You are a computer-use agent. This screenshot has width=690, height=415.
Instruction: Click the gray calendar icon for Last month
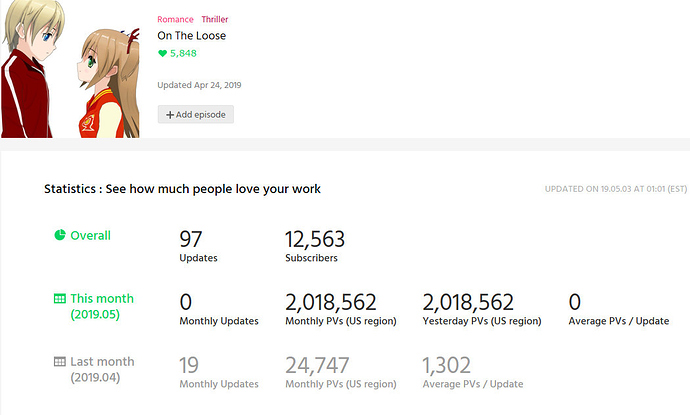[x=60, y=362]
